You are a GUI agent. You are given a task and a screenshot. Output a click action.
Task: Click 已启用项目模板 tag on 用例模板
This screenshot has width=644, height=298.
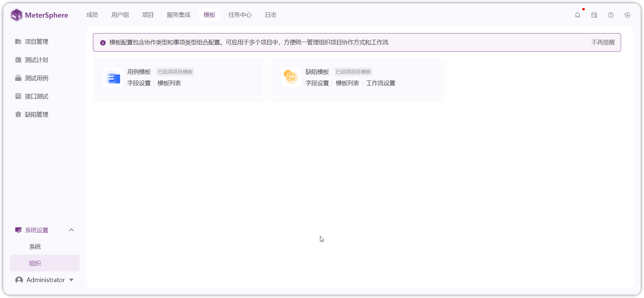pyautogui.click(x=175, y=72)
